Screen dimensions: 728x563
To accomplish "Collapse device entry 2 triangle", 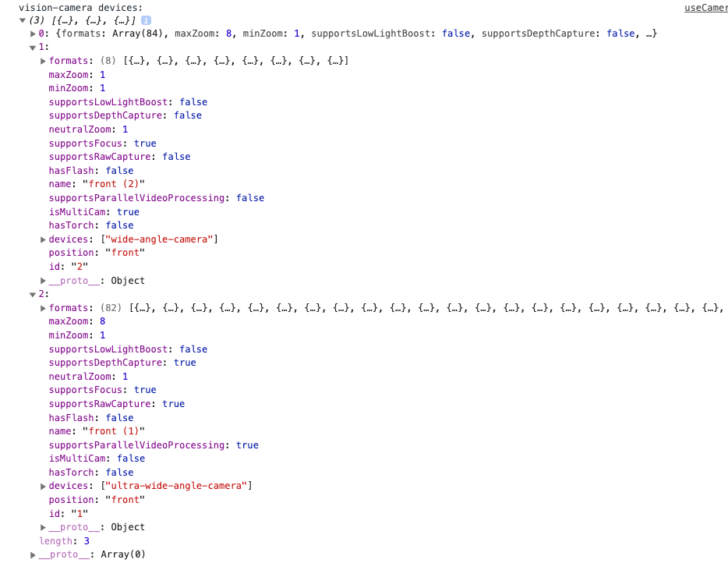I will click(x=33, y=295).
